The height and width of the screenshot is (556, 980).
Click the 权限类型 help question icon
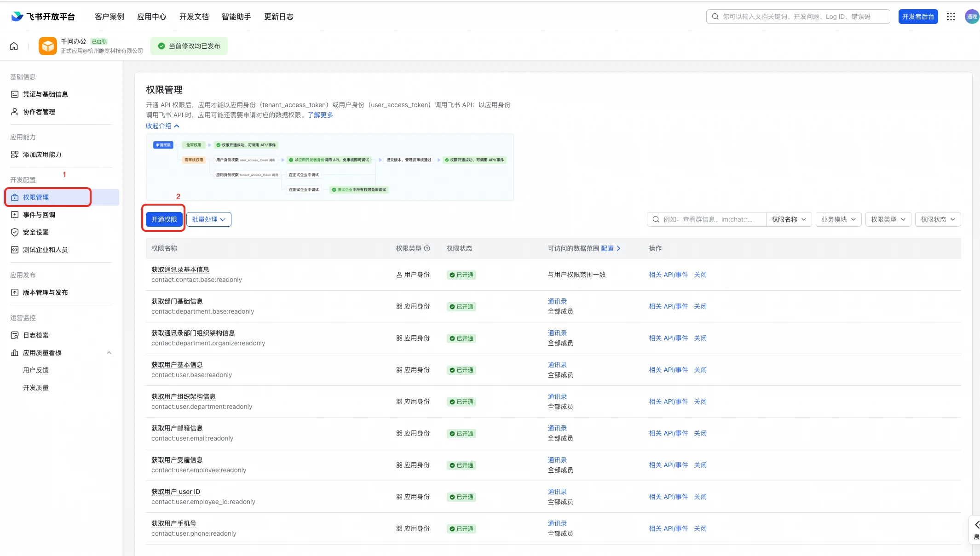[x=427, y=248]
